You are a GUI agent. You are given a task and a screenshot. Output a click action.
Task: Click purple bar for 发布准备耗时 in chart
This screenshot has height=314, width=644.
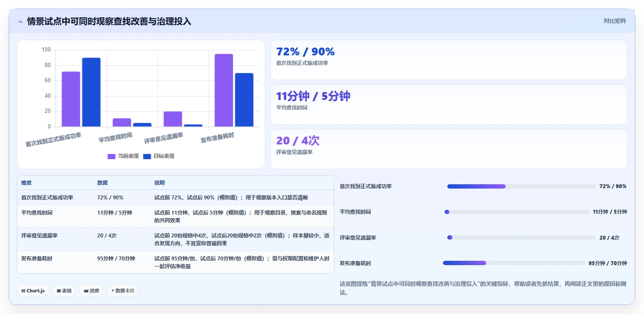tap(224, 90)
